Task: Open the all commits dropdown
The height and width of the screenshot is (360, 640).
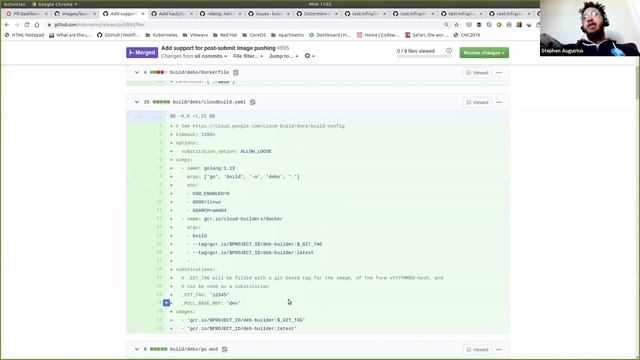Action: [211, 56]
